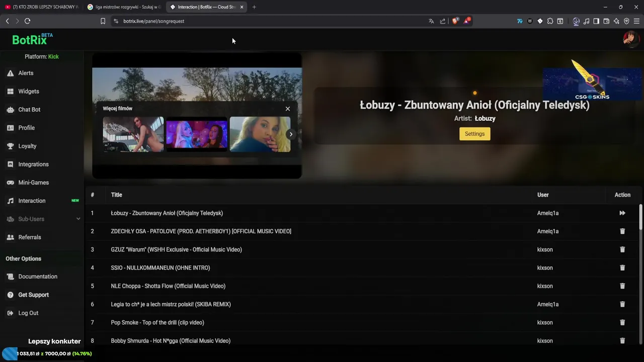This screenshot has width=644, height=362.
Task: Delete ZDECHŁY OSA - PATOLOVE from the queue
Action: coord(622,231)
